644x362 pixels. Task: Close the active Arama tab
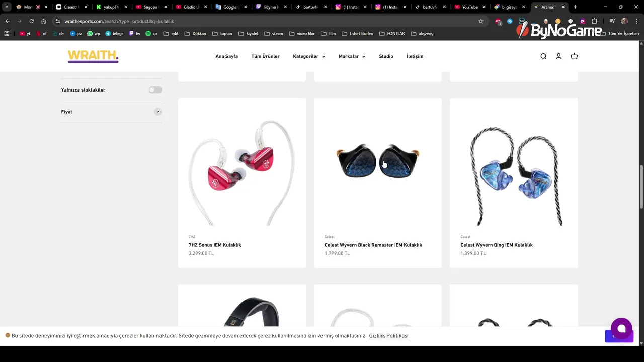tap(563, 7)
